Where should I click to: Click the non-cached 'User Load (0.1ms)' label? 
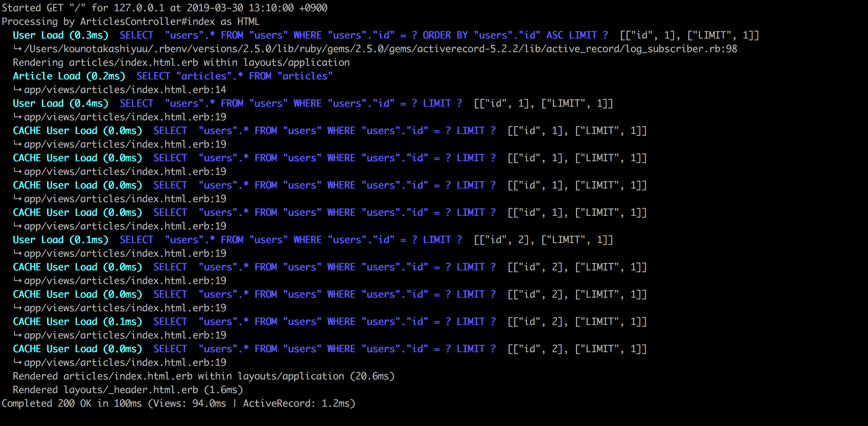coord(61,240)
